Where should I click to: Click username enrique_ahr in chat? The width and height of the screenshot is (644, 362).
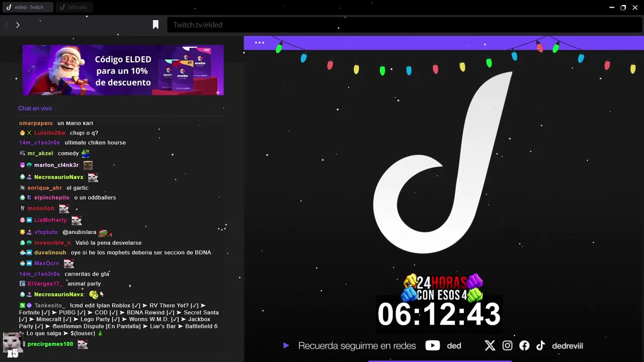[45, 188]
